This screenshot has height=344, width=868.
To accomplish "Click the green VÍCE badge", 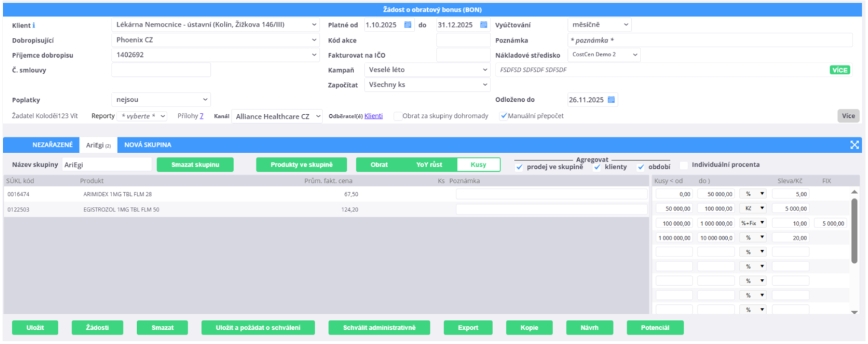I will pos(839,70).
